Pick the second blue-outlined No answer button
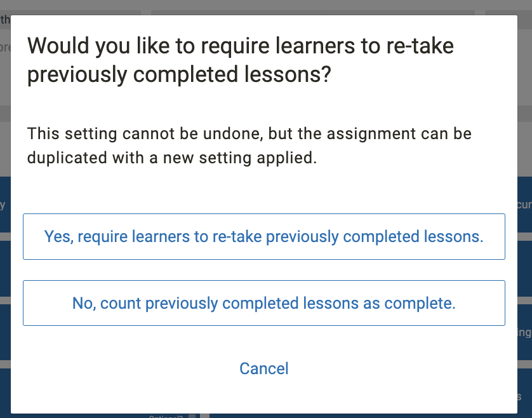 [x=264, y=303]
